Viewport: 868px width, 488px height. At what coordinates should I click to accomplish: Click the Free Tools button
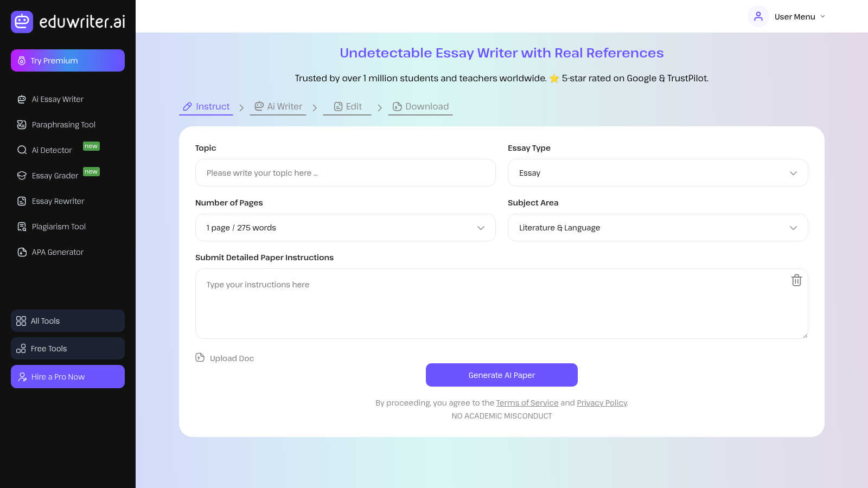coord(68,349)
